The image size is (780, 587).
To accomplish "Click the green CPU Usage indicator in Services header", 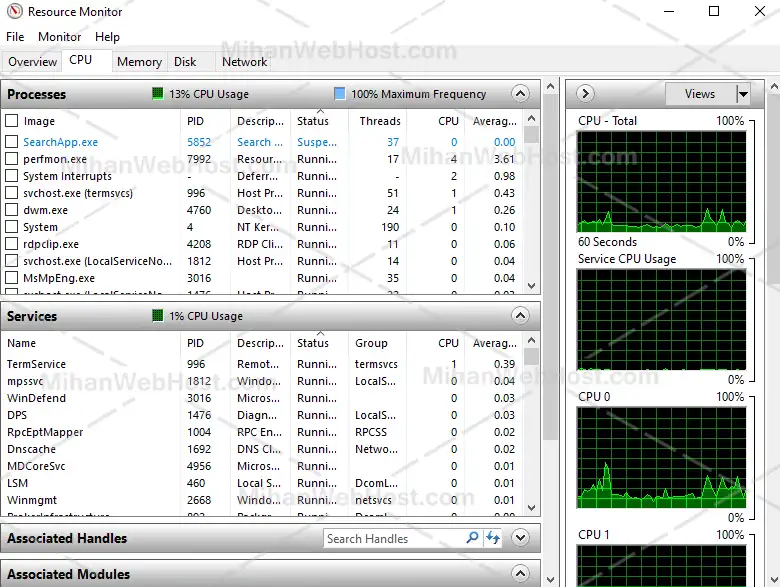I will (x=158, y=316).
